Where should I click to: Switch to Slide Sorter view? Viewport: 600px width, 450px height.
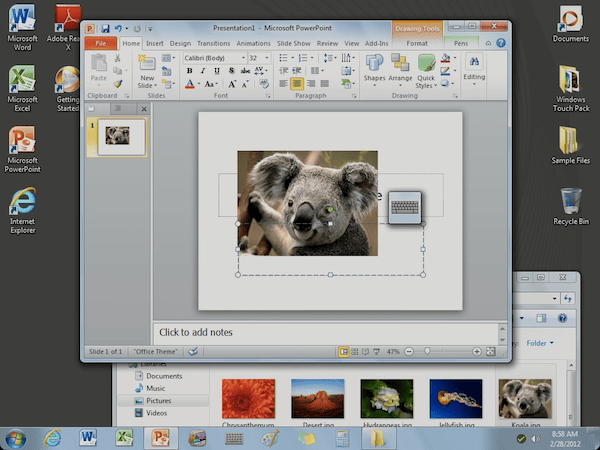pyautogui.click(x=355, y=352)
